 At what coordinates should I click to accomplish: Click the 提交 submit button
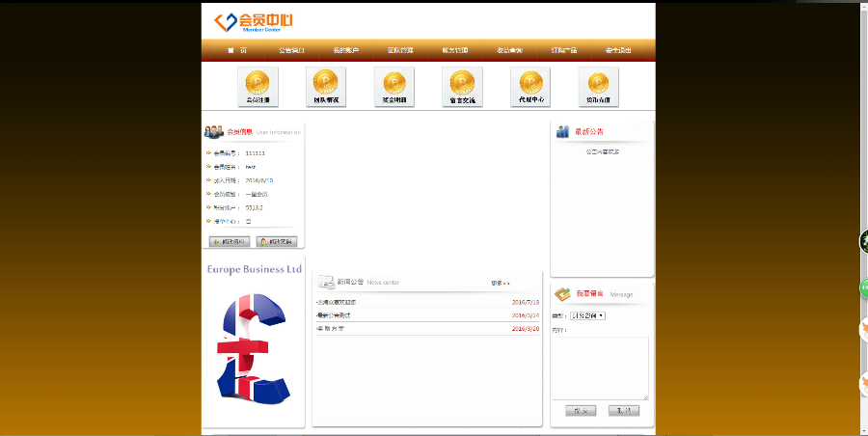pos(581,411)
